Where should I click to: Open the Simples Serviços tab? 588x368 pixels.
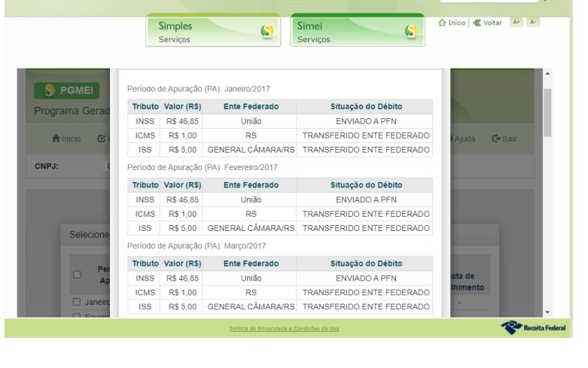tap(213, 32)
